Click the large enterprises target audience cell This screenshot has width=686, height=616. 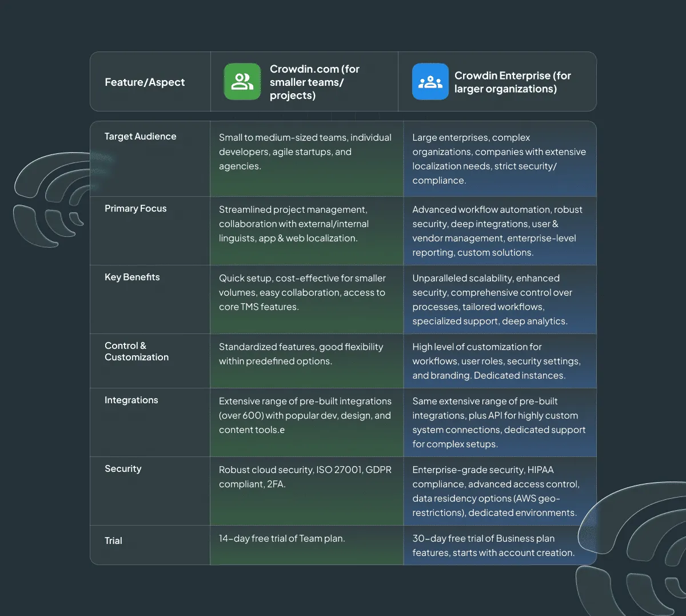click(498, 159)
